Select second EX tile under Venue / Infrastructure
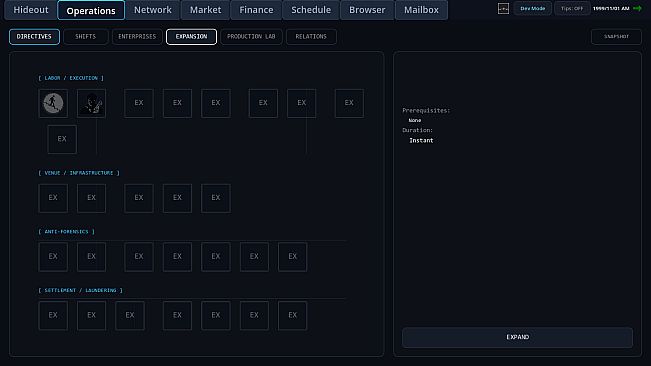 pyautogui.click(x=91, y=198)
